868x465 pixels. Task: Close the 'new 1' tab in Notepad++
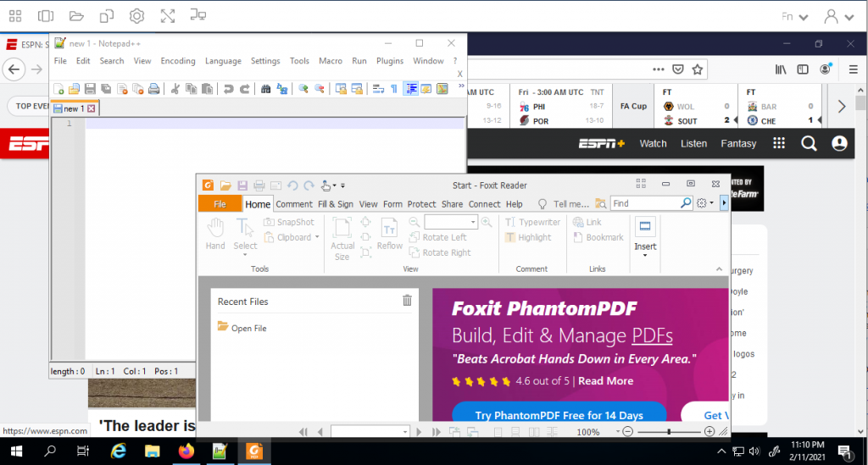[92, 108]
